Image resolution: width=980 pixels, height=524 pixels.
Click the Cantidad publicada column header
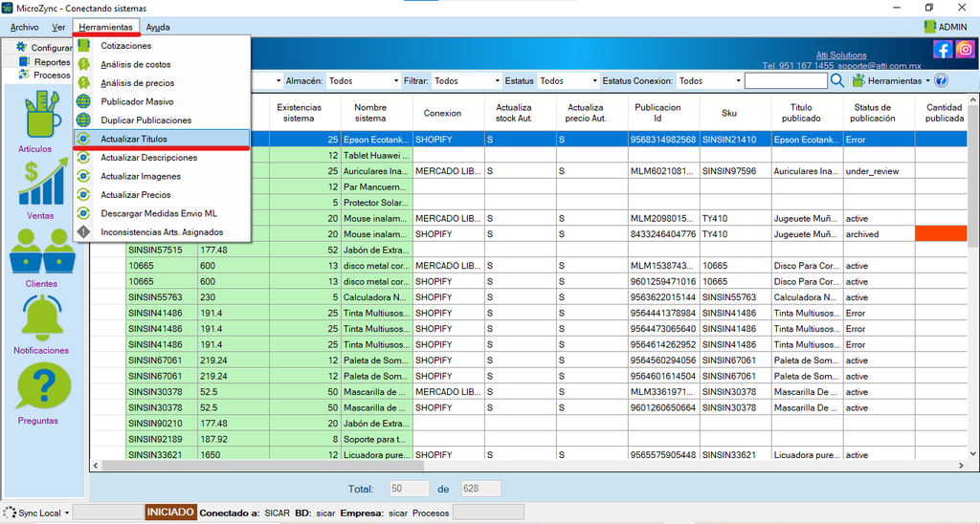[944, 113]
